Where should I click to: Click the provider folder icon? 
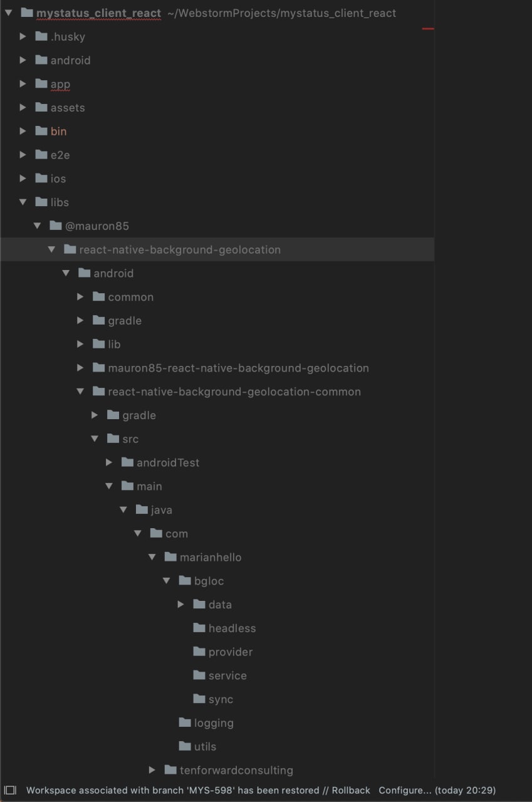pyautogui.click(x=199, y=652)
